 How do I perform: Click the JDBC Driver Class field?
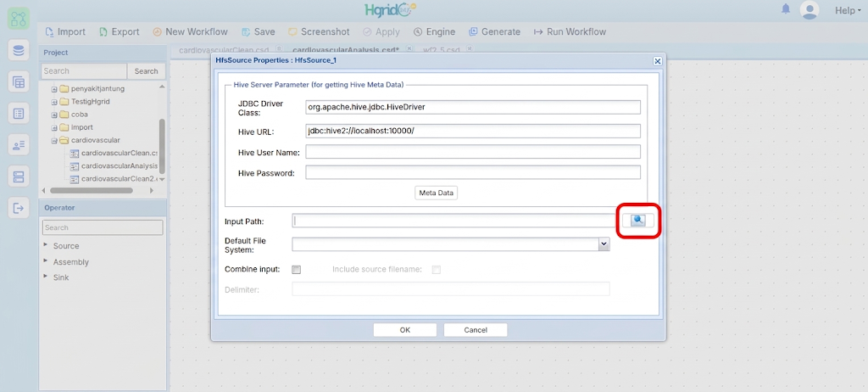[x=473, y=107]
